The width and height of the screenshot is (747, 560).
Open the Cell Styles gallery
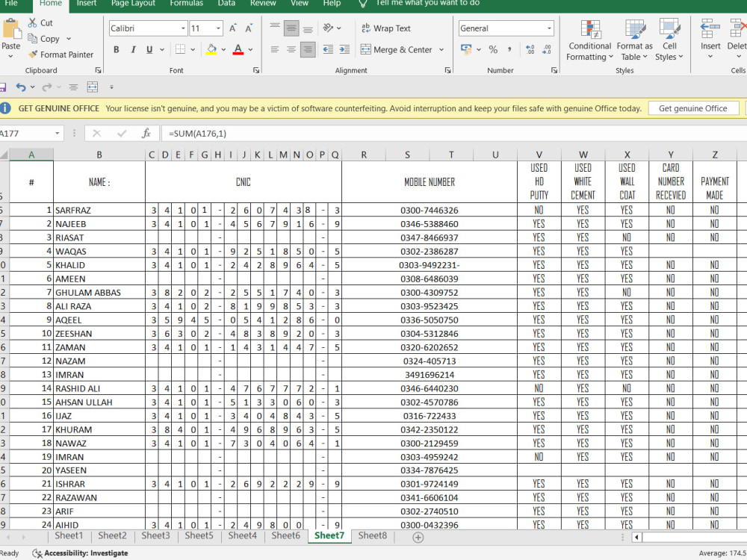pyautogui.click(x=669, y=40)
